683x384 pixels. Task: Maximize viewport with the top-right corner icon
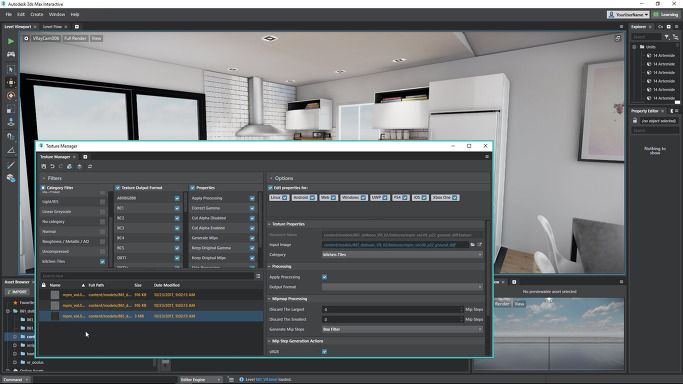618,38
